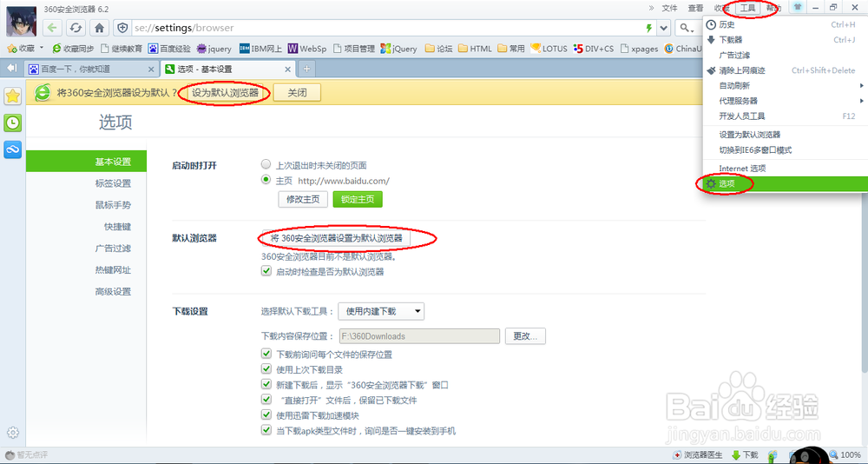Open the sidebar green clock history panel

tap(12, 123)
